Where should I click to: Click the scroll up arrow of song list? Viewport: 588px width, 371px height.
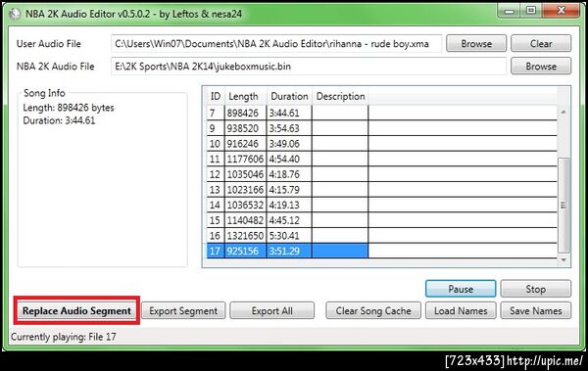pyautogui.click(x=563, y=112)
